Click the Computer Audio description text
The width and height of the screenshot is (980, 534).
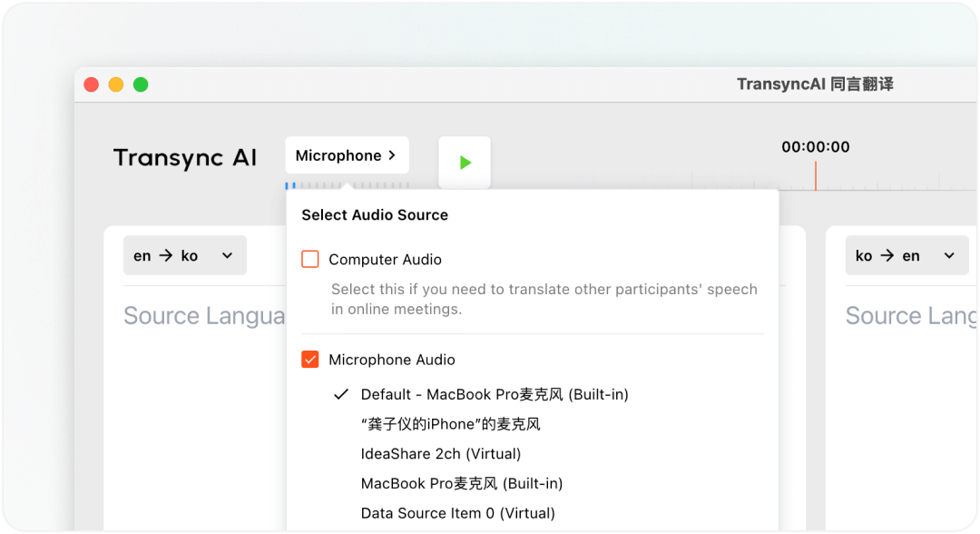[544, 299]
